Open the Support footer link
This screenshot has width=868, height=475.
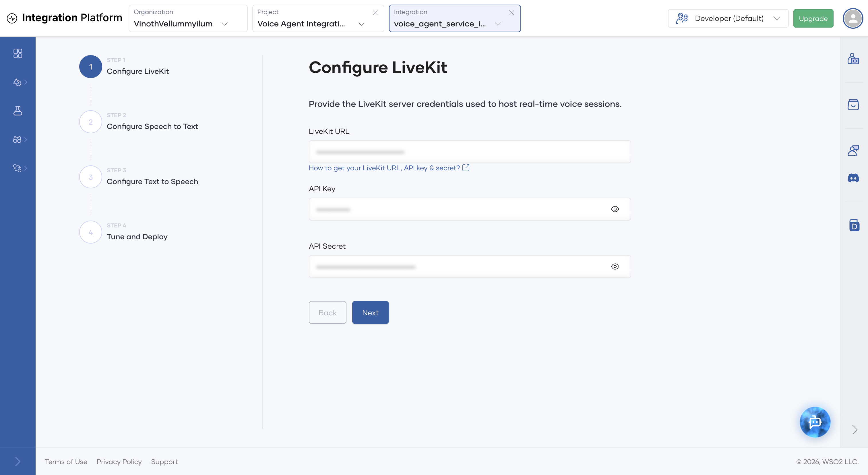[164, 462]
